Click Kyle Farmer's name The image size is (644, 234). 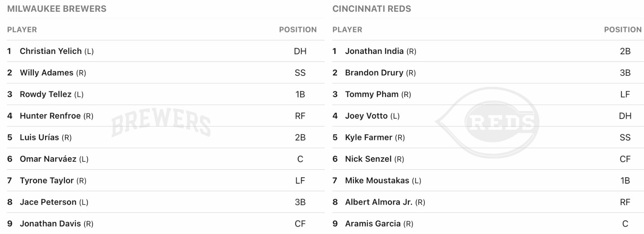pos(369,138)
